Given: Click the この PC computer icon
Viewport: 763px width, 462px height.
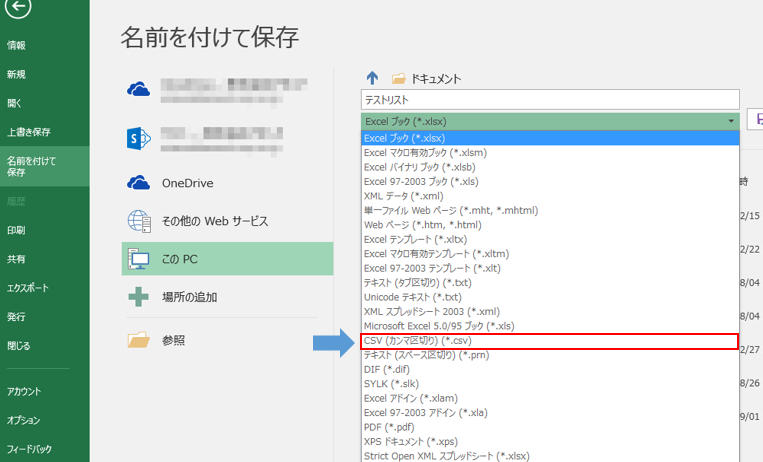Looking at the screenshot, I should click(x=139, y=259).
